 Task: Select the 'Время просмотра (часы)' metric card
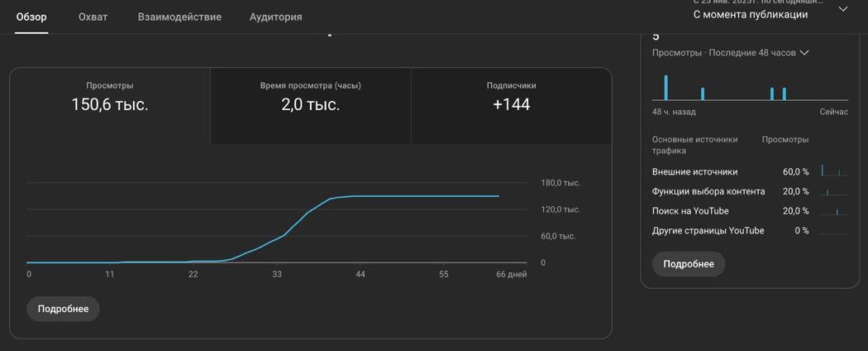311,98
